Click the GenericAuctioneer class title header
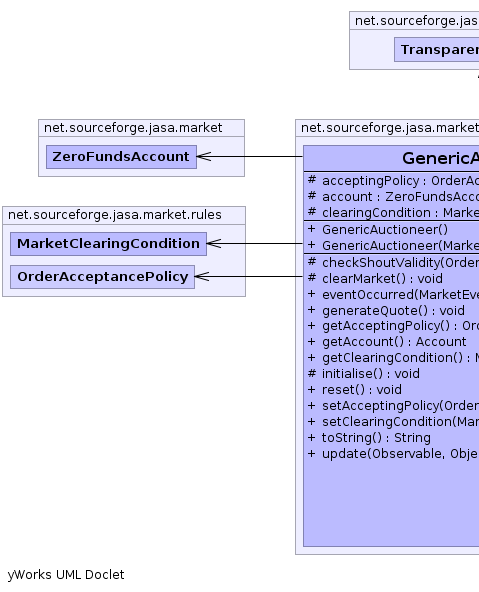The height and width of the screenshot is (592, 479). pos(391,158)
